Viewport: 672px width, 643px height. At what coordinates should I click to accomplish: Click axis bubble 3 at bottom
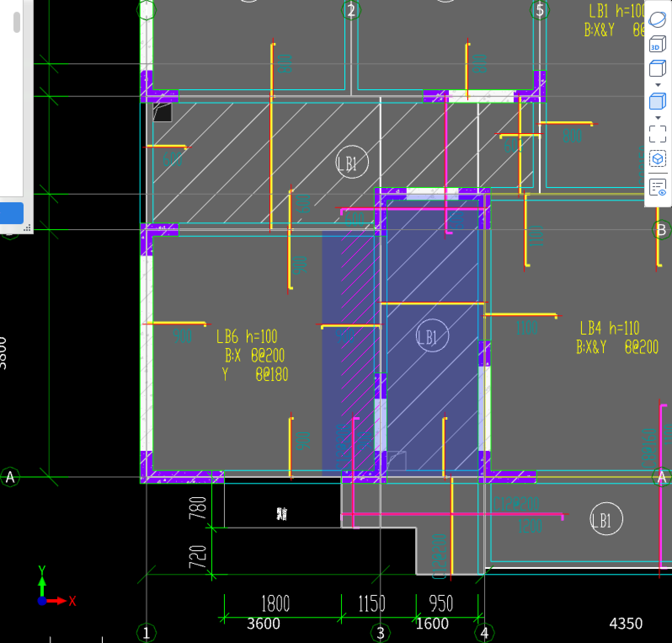pyautogui.click(x=380, y=633)
